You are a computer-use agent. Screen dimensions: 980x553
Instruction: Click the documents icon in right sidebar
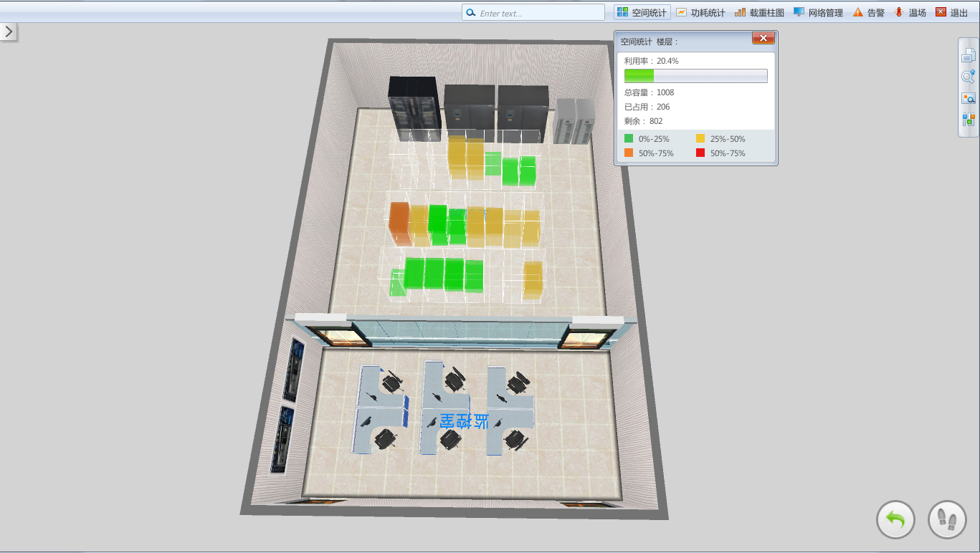click(968, 55)
